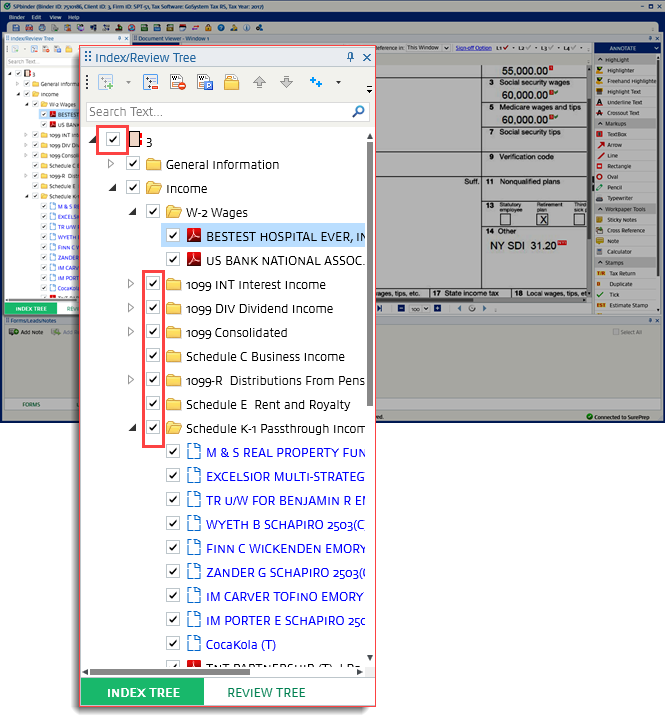The image size is (665, 722).
Task: Click the Sign-off Option link
Action: coord(473,47)
